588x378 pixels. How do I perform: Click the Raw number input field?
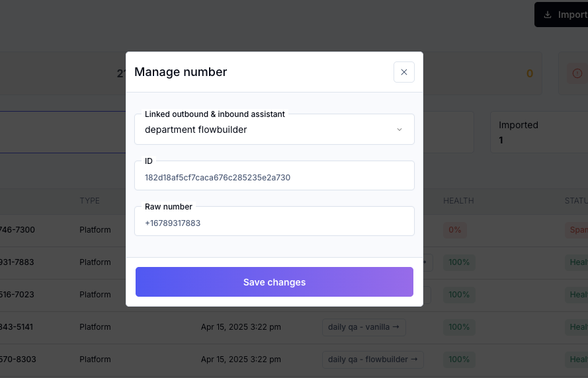coord(274,221)
